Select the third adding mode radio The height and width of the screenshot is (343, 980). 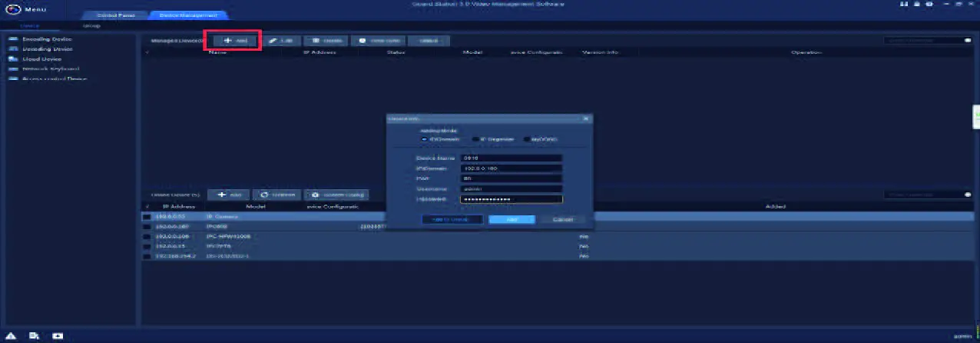pyautogui.click(x=526, y=139)
